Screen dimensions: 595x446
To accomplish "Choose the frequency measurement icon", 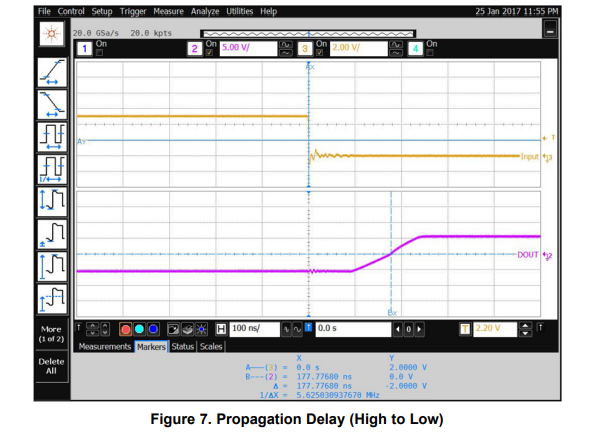I will click(52, 169).
